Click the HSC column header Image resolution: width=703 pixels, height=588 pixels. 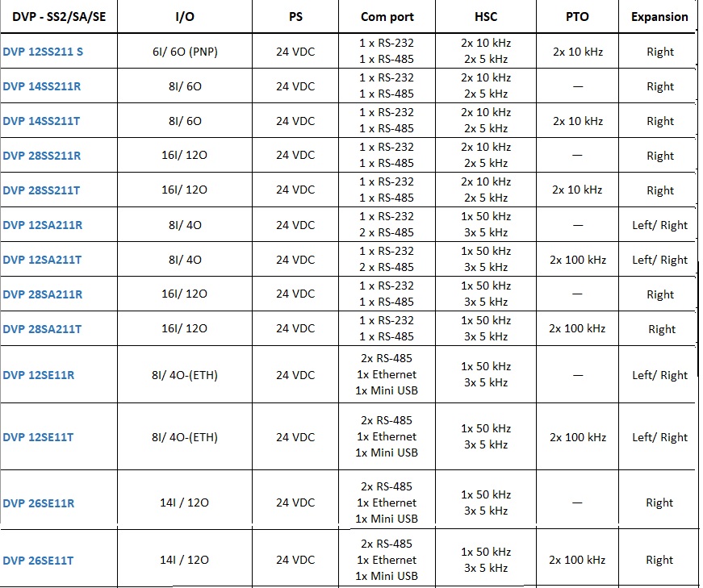point(486,17)
